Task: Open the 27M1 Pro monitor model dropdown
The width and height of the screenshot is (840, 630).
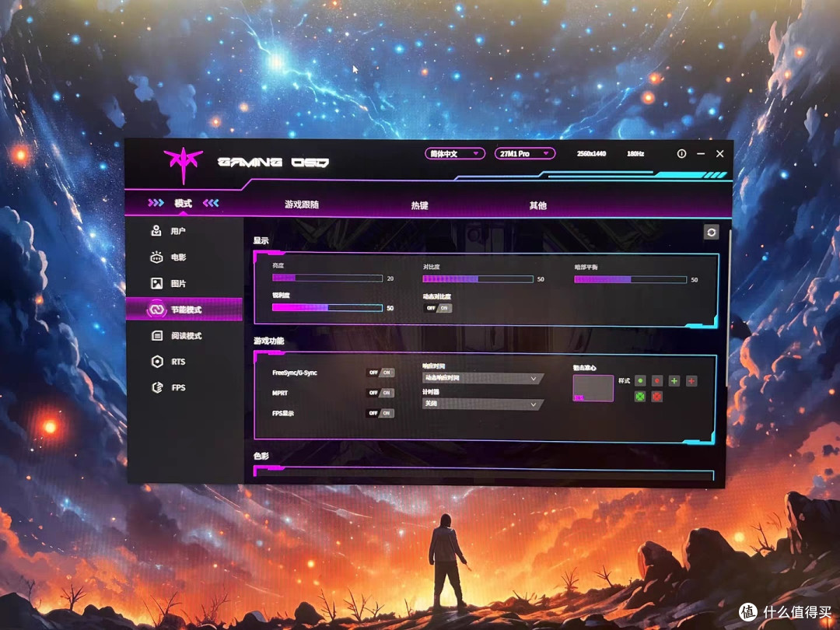Action: (525, 154)
